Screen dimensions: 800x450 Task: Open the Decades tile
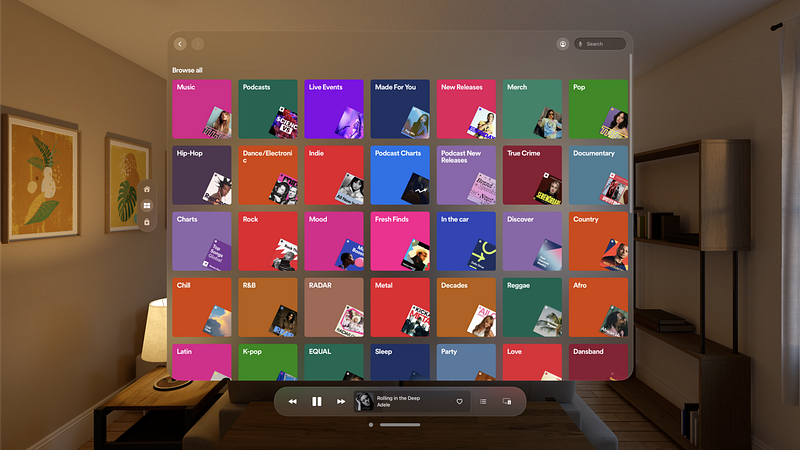[466, 307]
